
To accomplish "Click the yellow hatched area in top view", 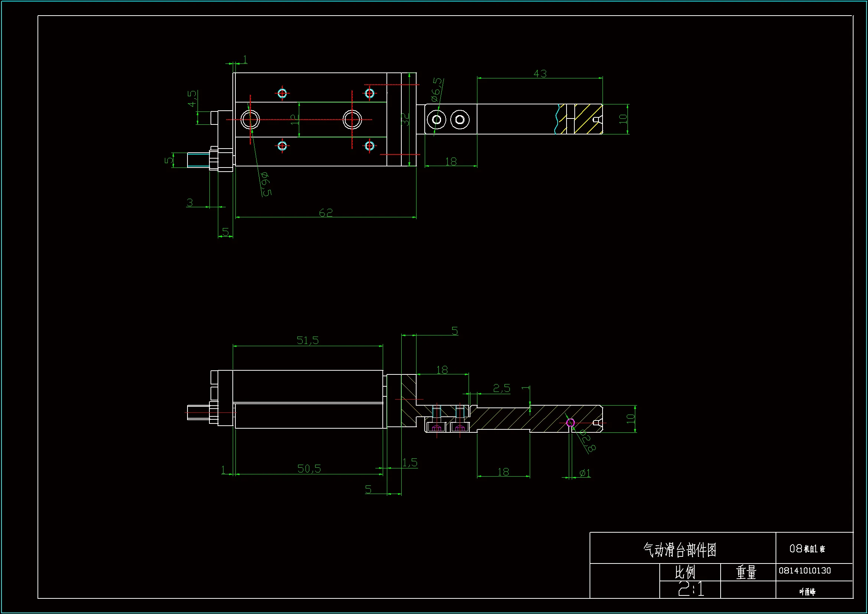I will [587, 119].
